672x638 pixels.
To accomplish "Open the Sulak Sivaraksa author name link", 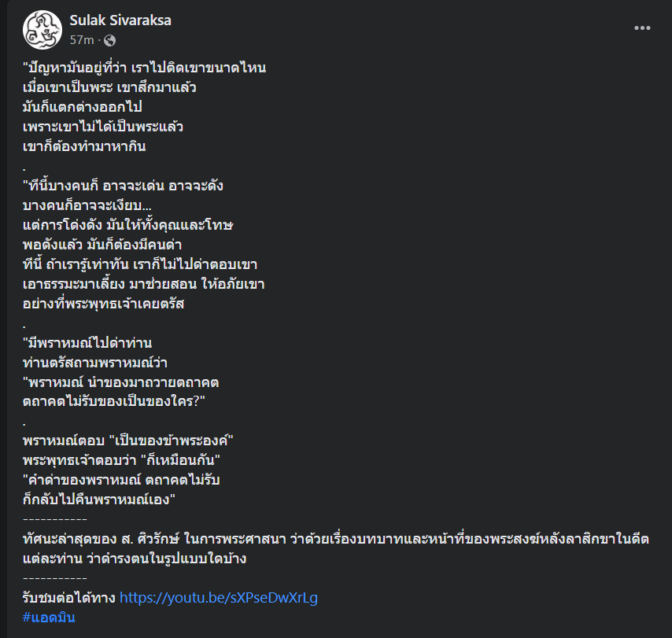I will (120, 20).
